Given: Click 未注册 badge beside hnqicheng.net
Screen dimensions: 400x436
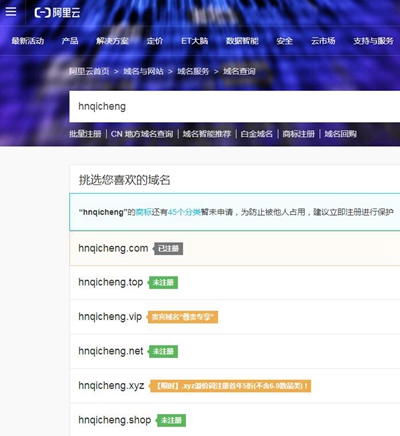Looking at the screenshot, I should pos(163,351).
